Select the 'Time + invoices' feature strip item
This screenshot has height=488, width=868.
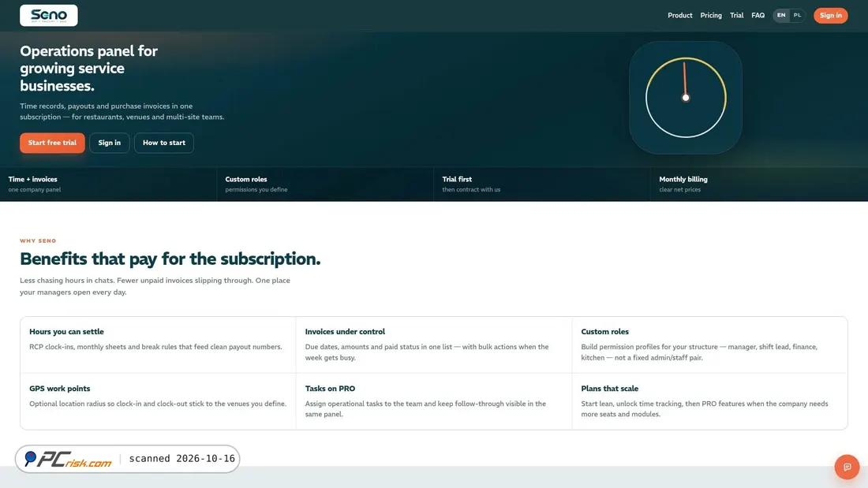(x=109, y=184)
